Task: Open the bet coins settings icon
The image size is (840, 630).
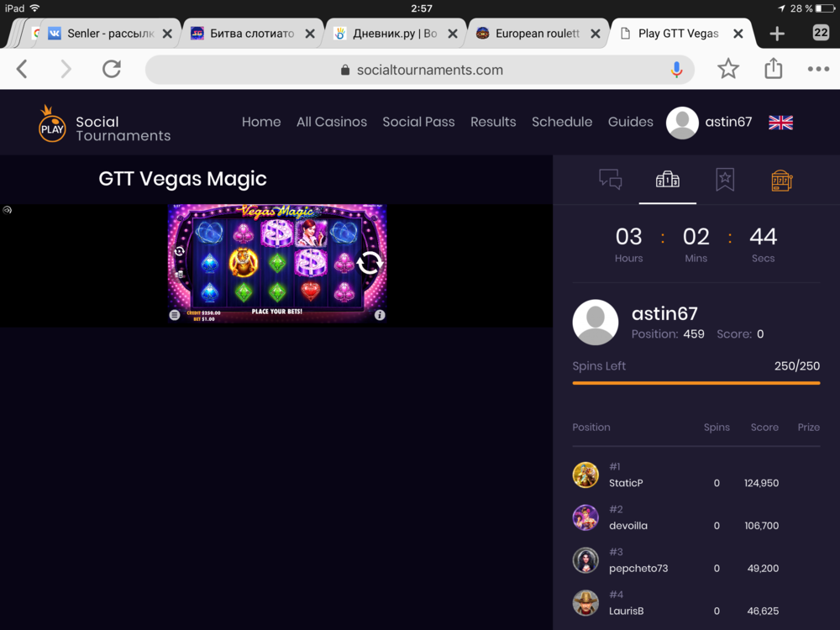Action: [x=180, y=275]
